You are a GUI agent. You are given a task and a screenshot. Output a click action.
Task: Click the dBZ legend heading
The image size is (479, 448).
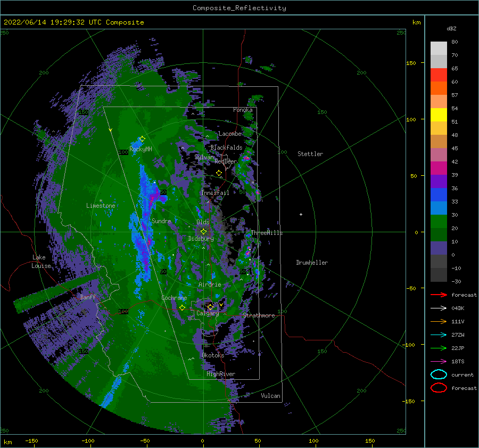pyautogui.click(x=451, y=28)
